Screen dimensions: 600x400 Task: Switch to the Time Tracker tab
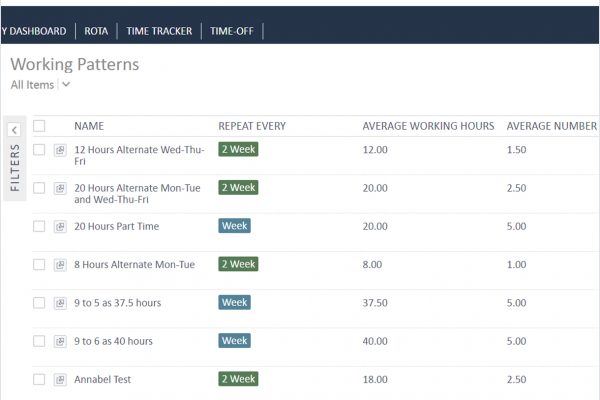[x=159, y=31]
